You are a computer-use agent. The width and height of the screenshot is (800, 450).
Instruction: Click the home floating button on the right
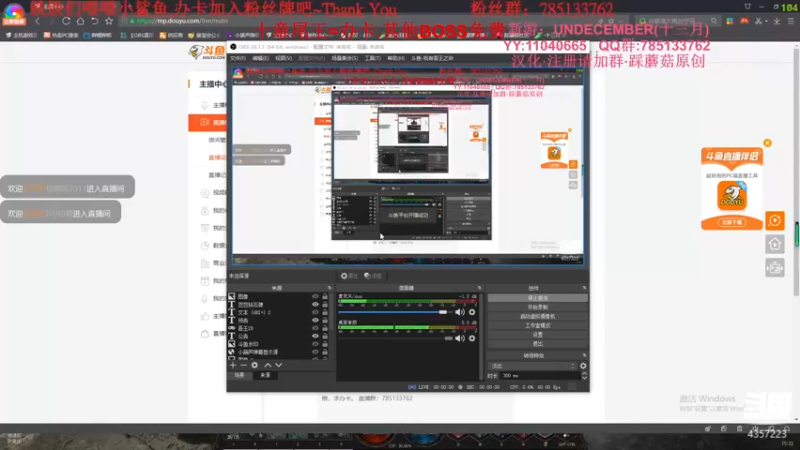774,244
